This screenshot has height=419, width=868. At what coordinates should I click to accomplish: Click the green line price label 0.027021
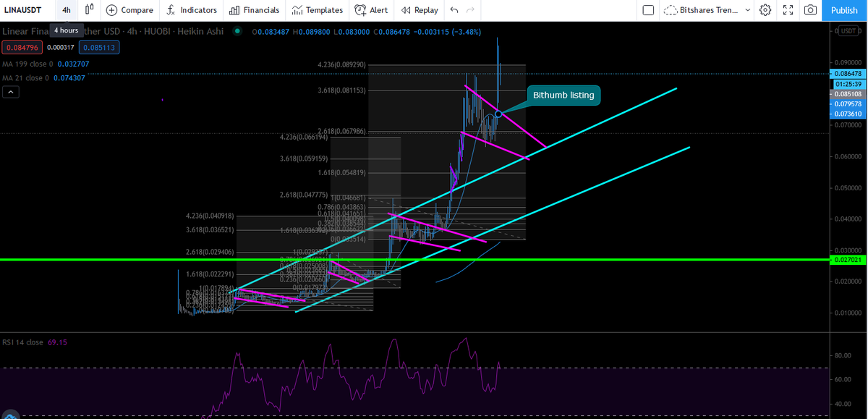[846, 259]
